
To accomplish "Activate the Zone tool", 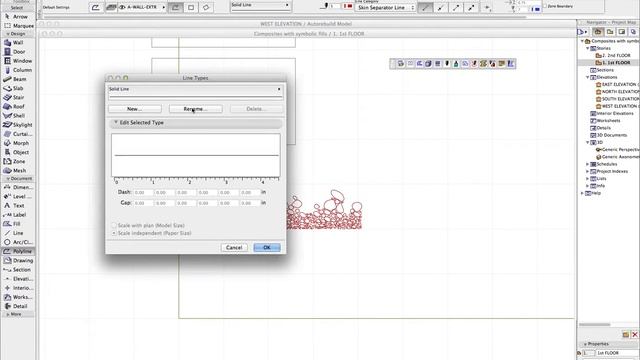I will click(18, 162).
